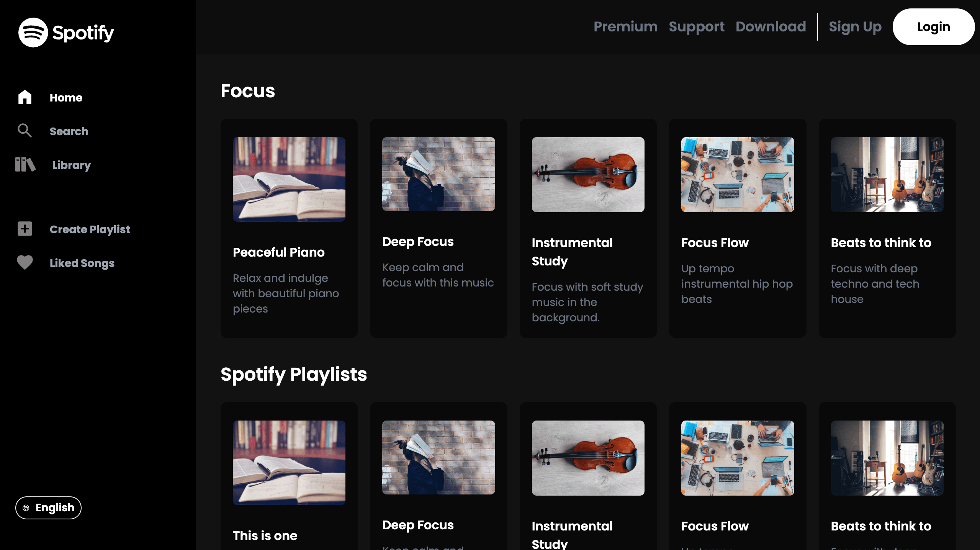The width and height of the screenshot is (980, 550).
Task: Go to Download page link
Action: [x=771, y=27]
